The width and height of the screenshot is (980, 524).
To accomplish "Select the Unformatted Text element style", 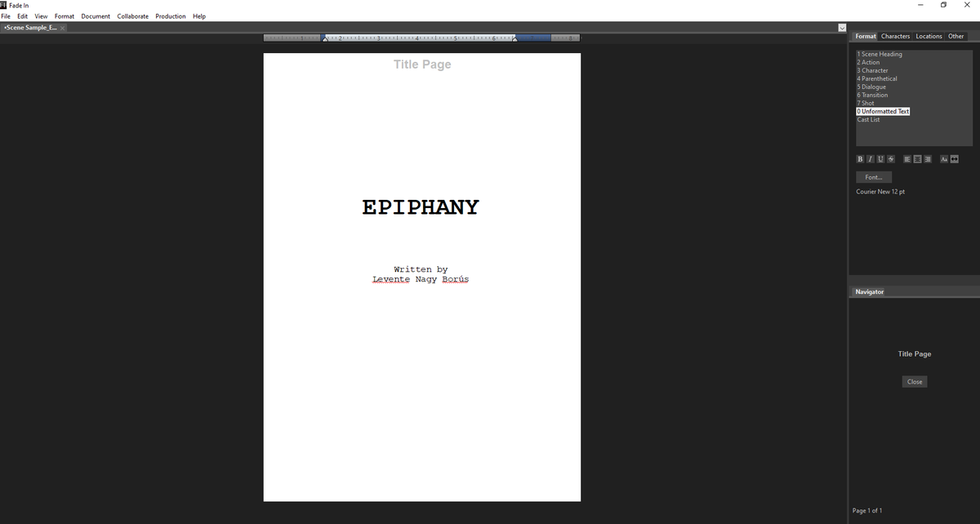I will (883, 112).
